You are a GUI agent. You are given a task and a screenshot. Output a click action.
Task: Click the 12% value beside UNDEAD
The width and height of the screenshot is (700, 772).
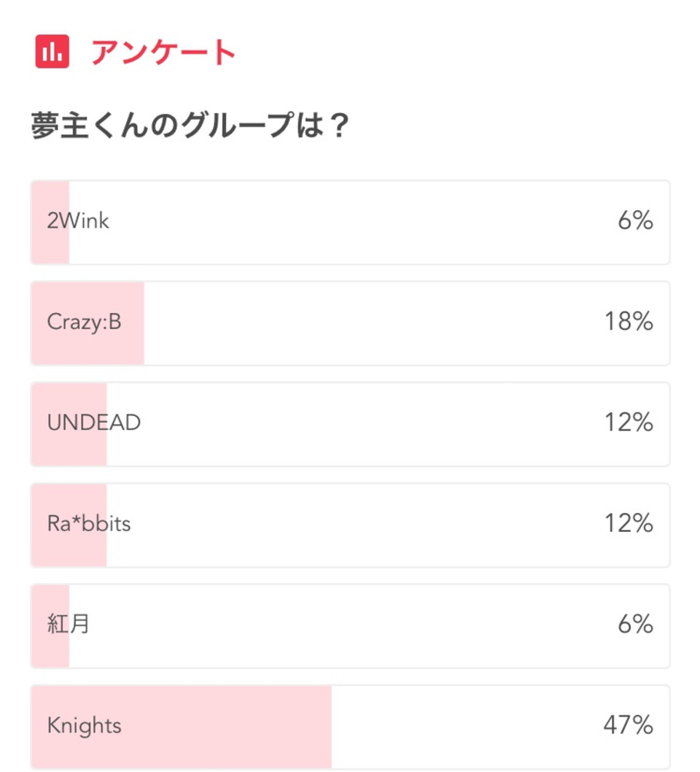click(x=629, y=422)
